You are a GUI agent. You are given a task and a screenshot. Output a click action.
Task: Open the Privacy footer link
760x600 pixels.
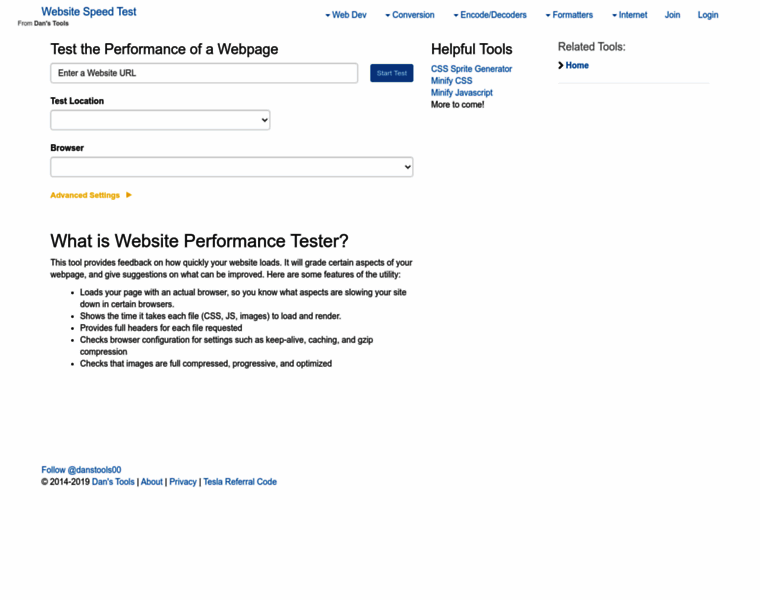[x=183, y=482]
